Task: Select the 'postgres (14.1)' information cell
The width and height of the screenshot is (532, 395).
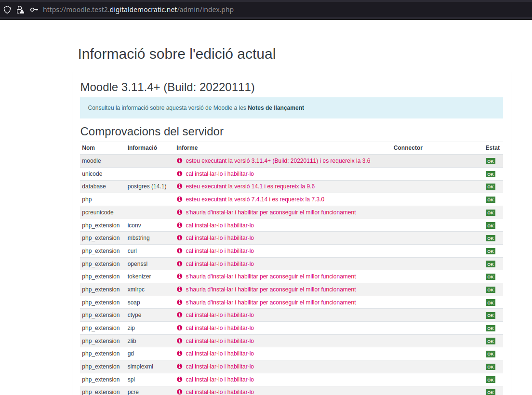Action: 147,186
